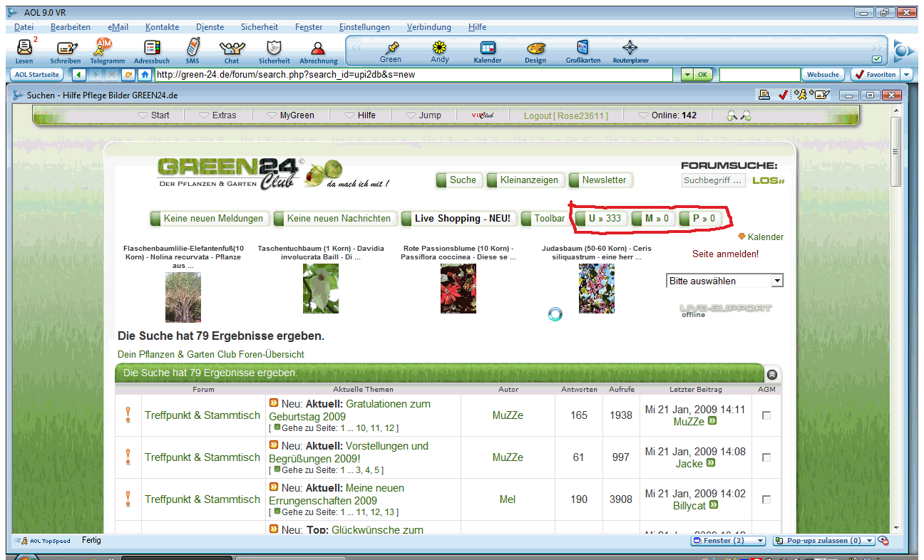Open the Sicherheit menu in menu bar
Screen dimensions: 924x560
pos(260,27)
